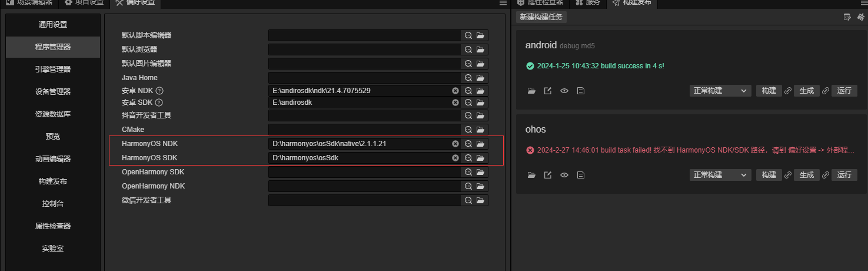Select 预览 in preferences sidebar
Viewport: 868px width, 271px height.
coord(53,137)
